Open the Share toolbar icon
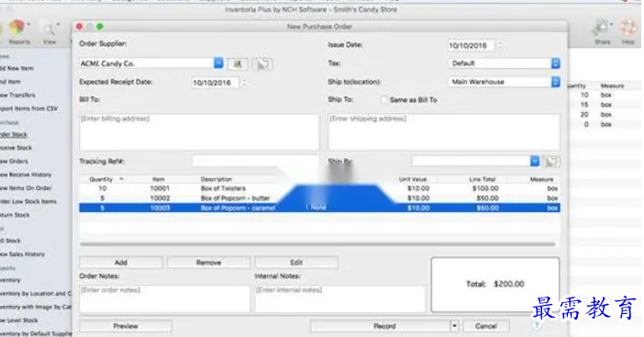Image resolution: width=644 pixels, height=337 pixels. tap(602, 32)
